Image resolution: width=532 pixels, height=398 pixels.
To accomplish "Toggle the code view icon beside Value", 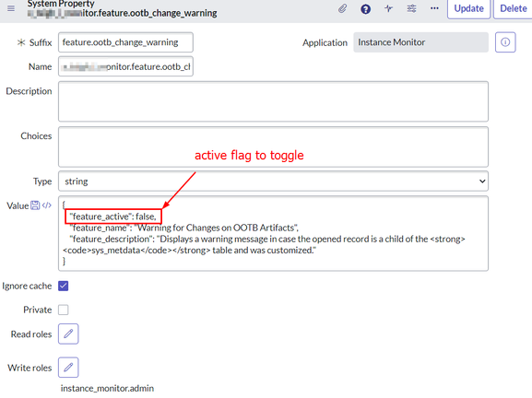I will [46, 205].
